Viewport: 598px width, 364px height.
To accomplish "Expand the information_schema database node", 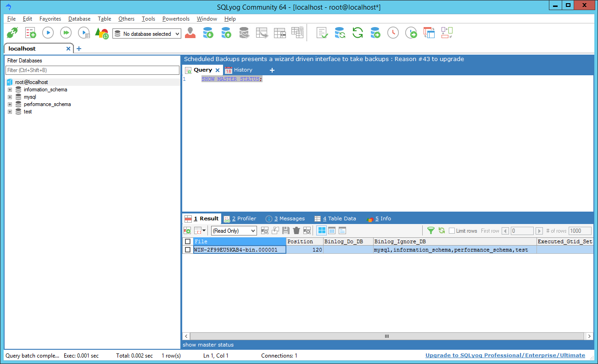I will pyautogui.click(x=10, y=90).
